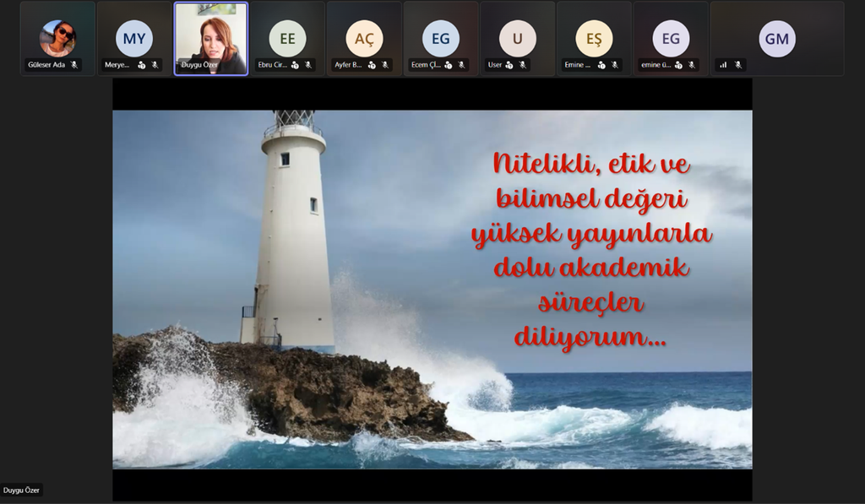
Task: Click the muted mic icon on Ecem Ç... tile
Action: click(461, 65)
